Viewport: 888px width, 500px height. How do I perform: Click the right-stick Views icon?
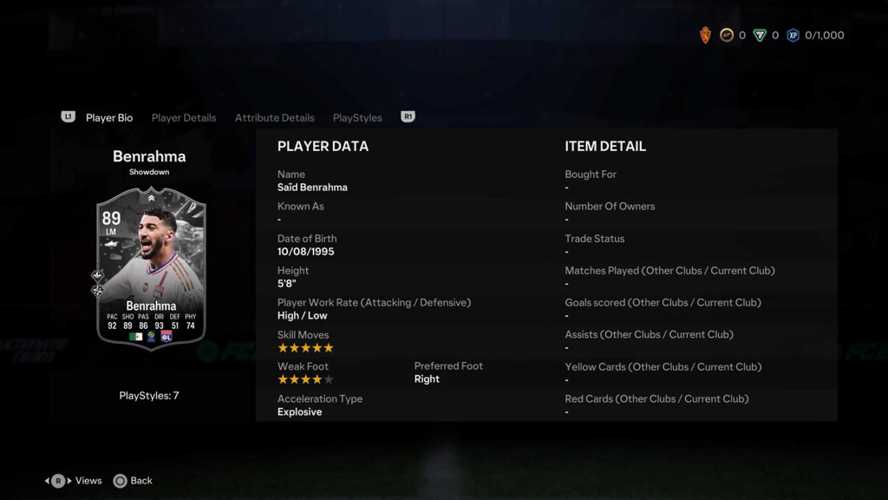coord(58,481)
